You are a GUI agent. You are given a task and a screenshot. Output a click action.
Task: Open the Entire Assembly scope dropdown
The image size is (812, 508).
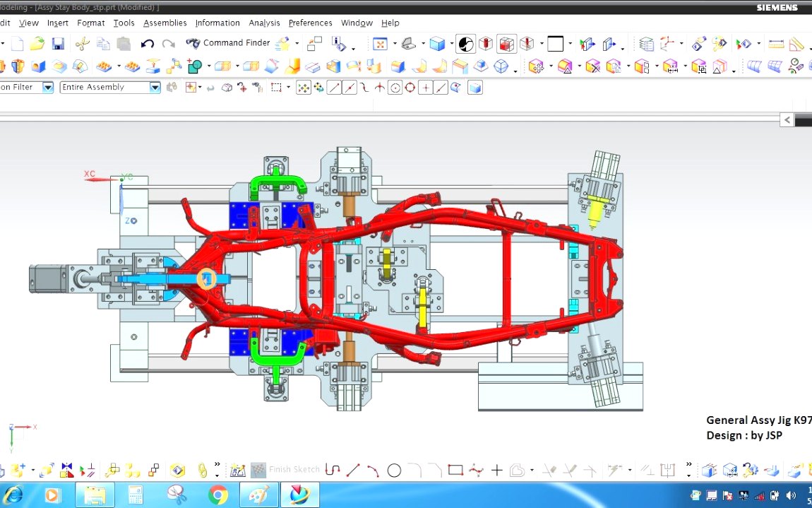point(155,87)
